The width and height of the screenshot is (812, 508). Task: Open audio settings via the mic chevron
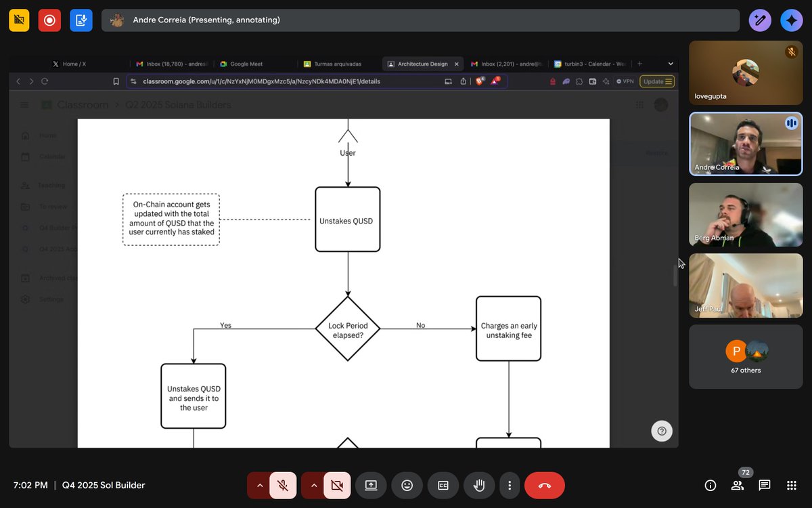pyautogui.click(x=259, y=485)
